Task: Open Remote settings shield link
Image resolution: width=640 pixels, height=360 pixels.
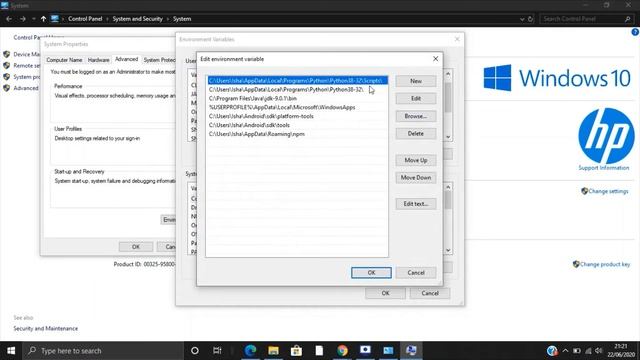Action: tap(22, 65)
